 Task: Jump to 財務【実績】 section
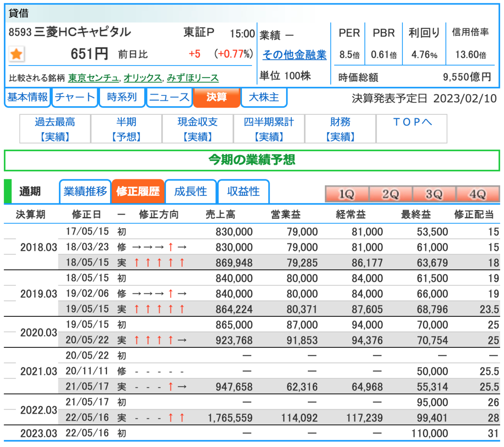[x=341, y=129]
